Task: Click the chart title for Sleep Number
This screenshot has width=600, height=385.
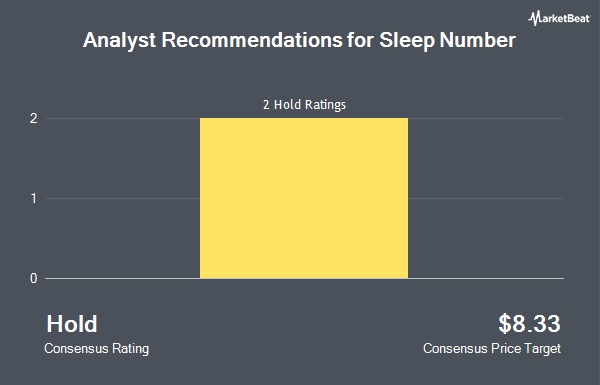Action: click(x=299, y=40)
